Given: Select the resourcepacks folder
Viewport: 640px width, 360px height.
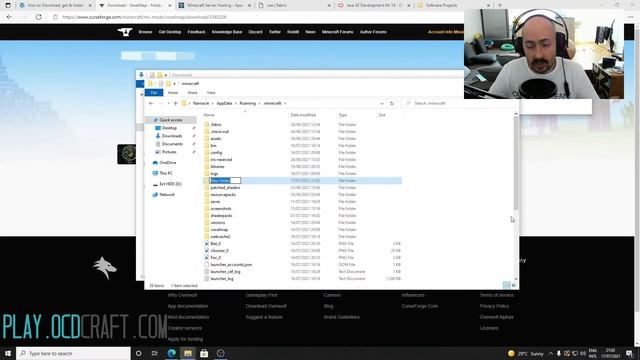Looking at the screenshot, I should pos(223,195).
